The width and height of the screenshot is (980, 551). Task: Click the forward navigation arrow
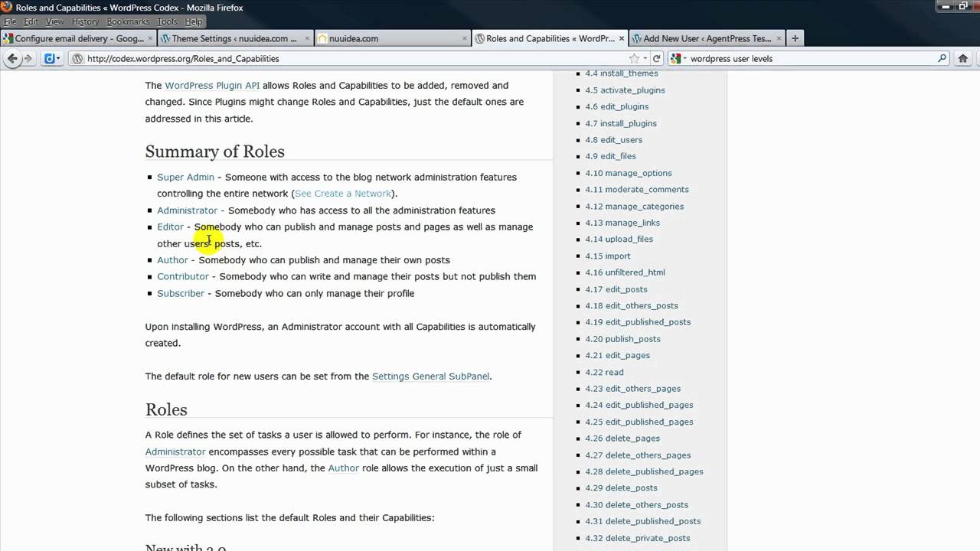(x=28, y=58)
